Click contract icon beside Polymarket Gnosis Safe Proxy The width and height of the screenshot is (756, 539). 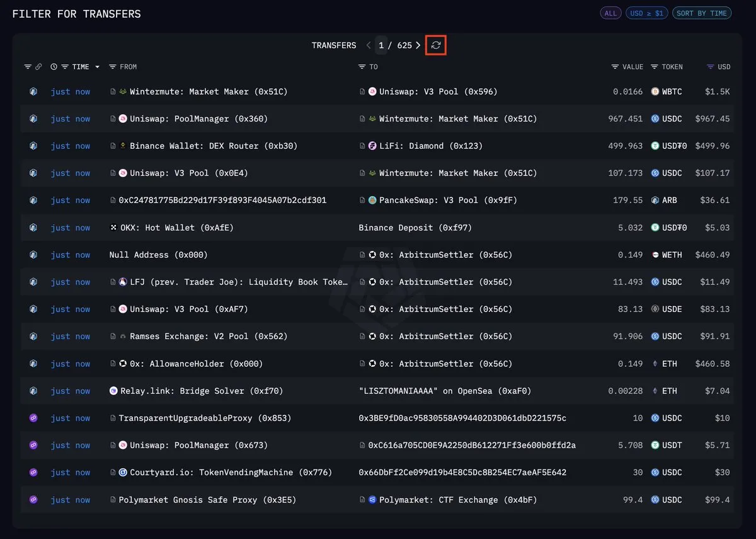[x=113, y=500]
